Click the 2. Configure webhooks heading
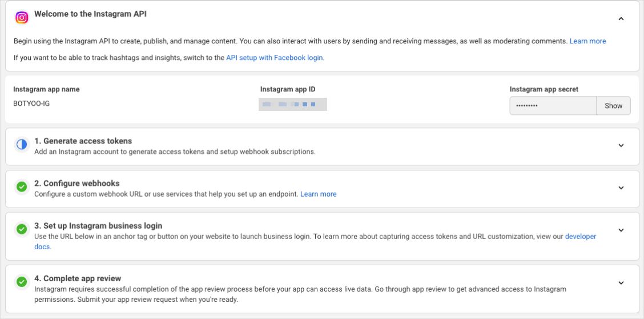Image resolution: width=644 pixels, height=319 pixels. 77,184
